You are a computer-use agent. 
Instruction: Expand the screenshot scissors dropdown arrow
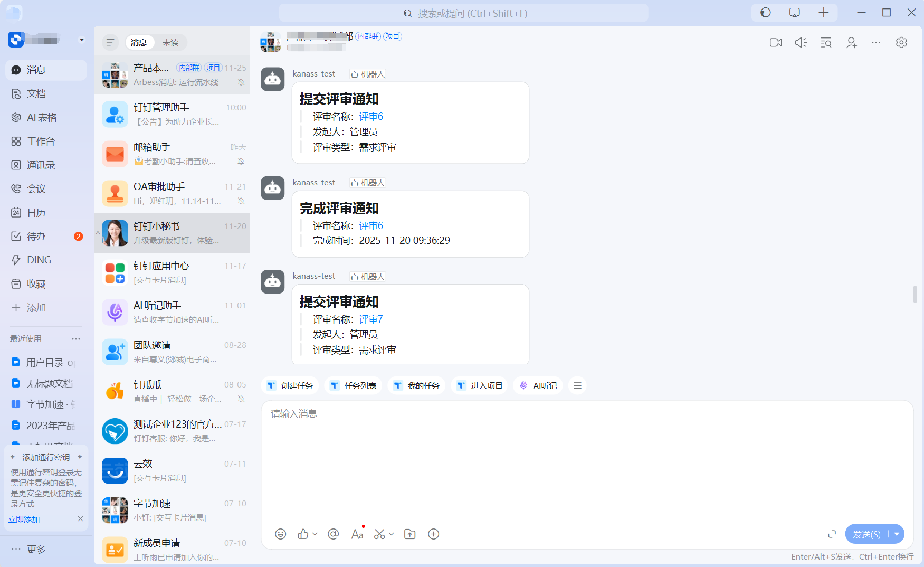tap(392, 534)
